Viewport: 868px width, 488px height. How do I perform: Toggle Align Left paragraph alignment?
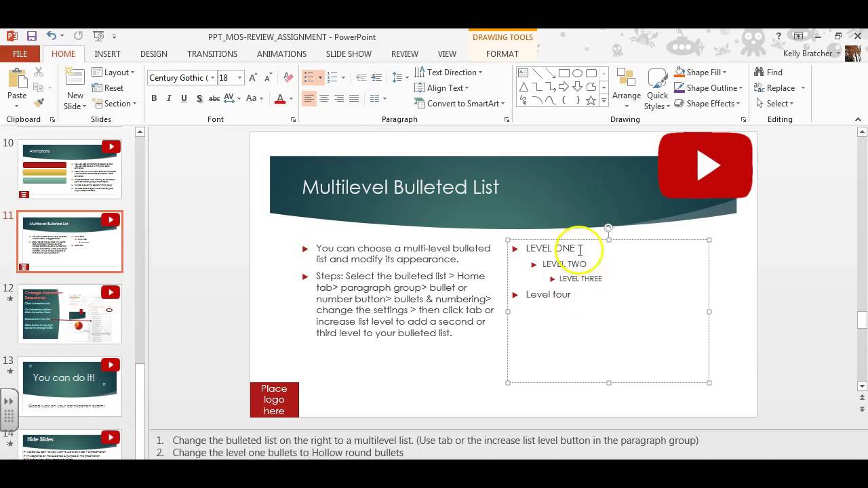pyautogui.click(x=309, y=98)
